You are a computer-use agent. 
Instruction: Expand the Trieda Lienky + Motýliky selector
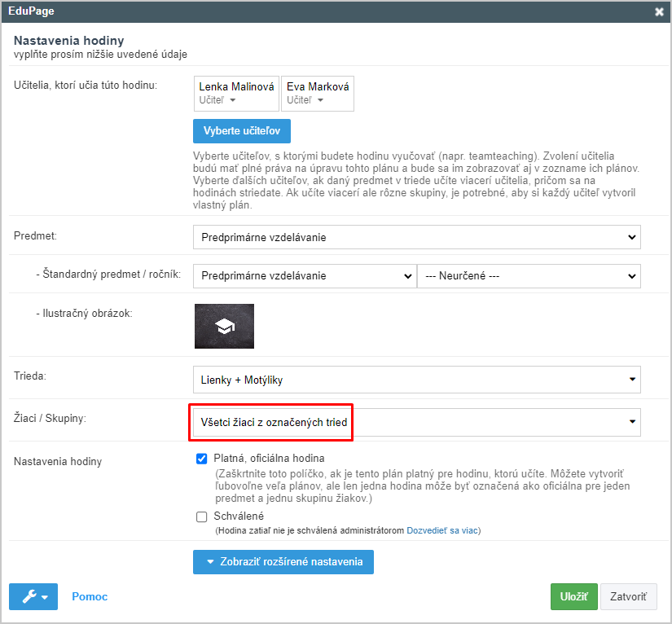(x=416, y=380)
